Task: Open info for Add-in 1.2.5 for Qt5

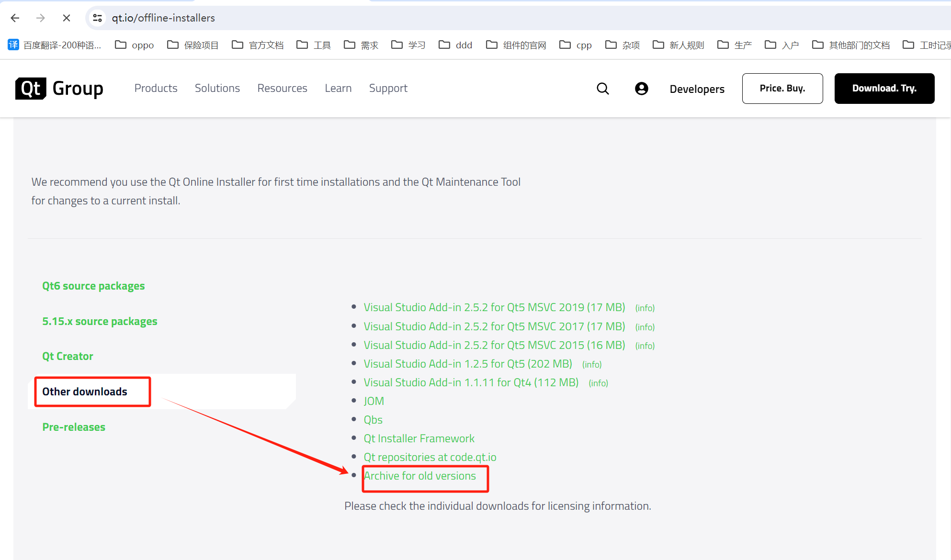Action: coord(592,365)
